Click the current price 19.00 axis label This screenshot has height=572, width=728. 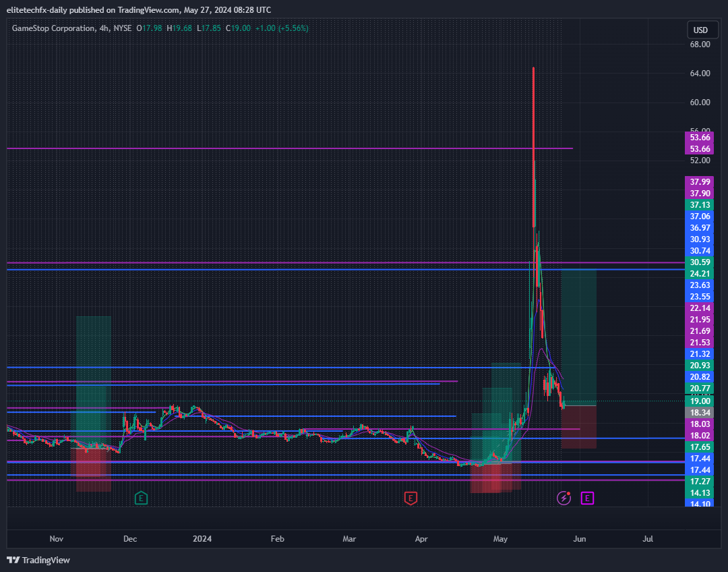699,401
